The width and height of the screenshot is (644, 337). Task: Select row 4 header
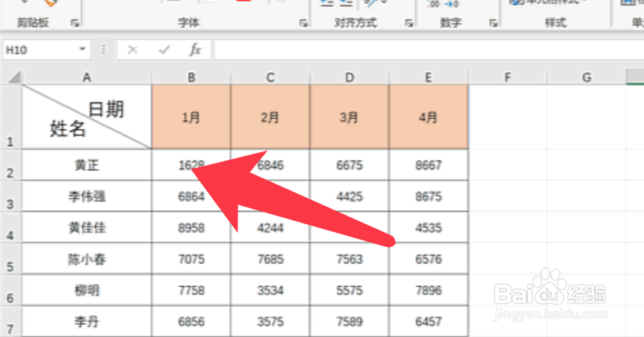point(11,227)
